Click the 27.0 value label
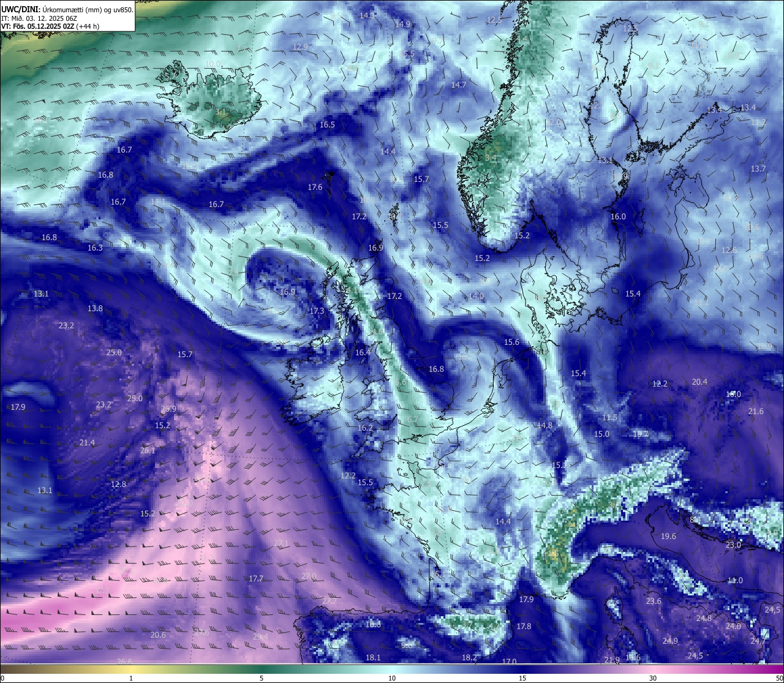The height and width of the screenshot is (683, 784). tap(309, 576)
